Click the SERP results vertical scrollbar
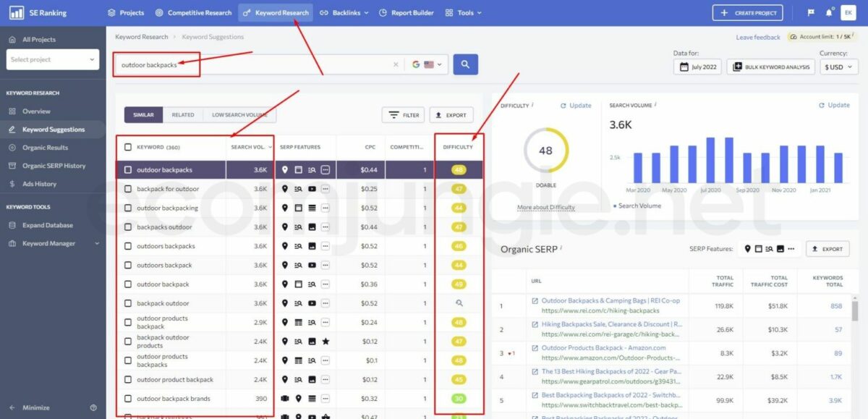The image size is (868, 419). point(854,311)
